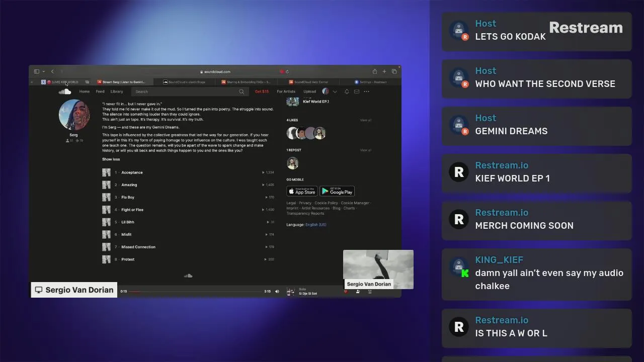
Task: Click the Sergio Van Dorian webcam thumbnail
Action: click(x=378, y=269)
